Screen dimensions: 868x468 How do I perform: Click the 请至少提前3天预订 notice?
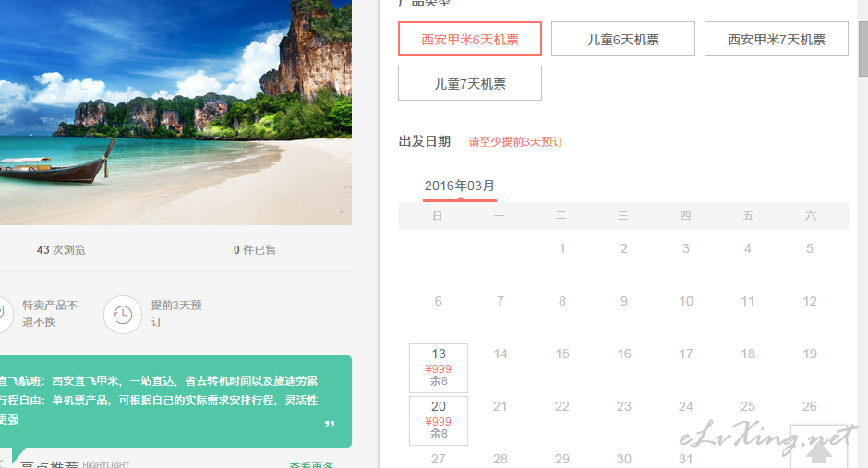(x=516, y=142)
